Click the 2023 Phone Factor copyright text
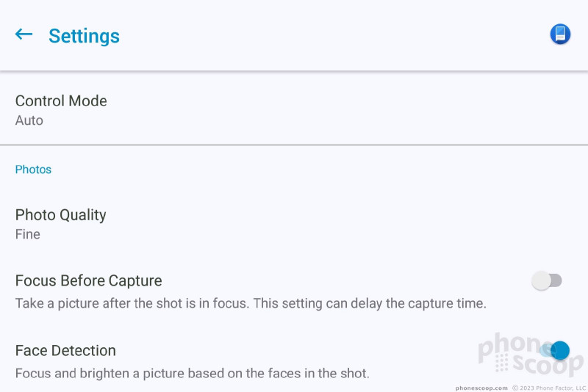 (x=550, y=388)
